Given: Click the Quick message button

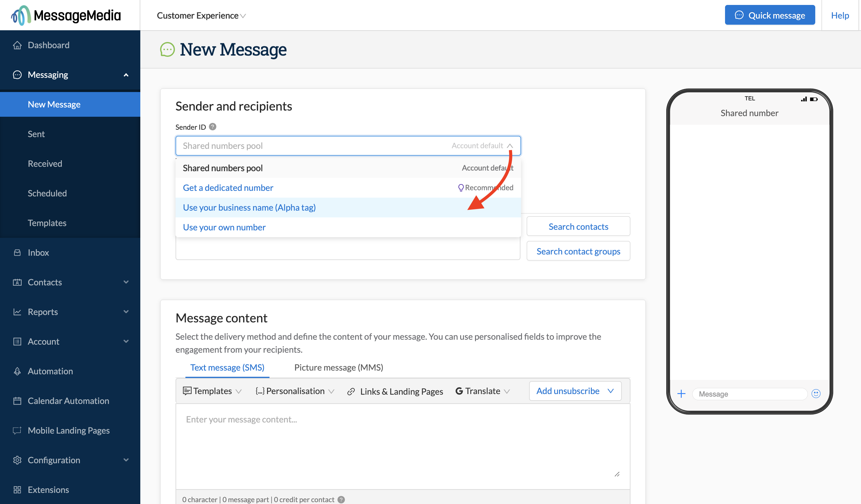Looking at the screenshot, I should pyautogui.click(x=770, y=15).
